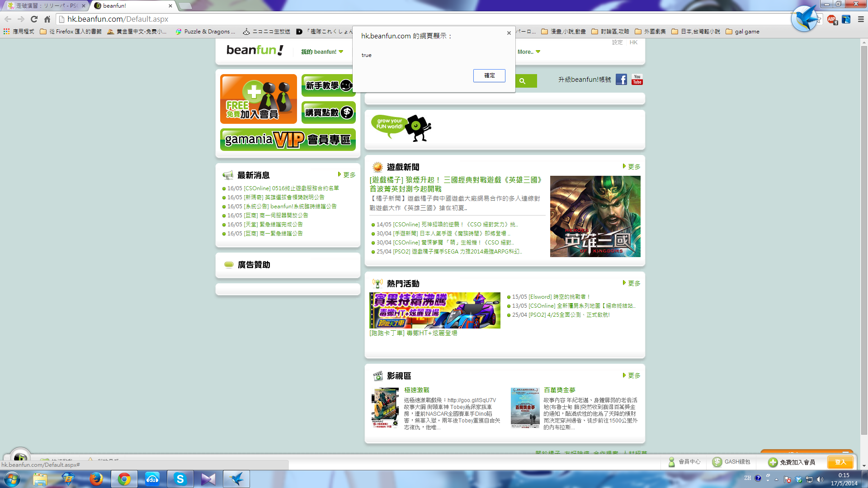868x488 pixels.
Task: Open the Puzzle & Dragons bookmark
Action: (x=206, y=32)
